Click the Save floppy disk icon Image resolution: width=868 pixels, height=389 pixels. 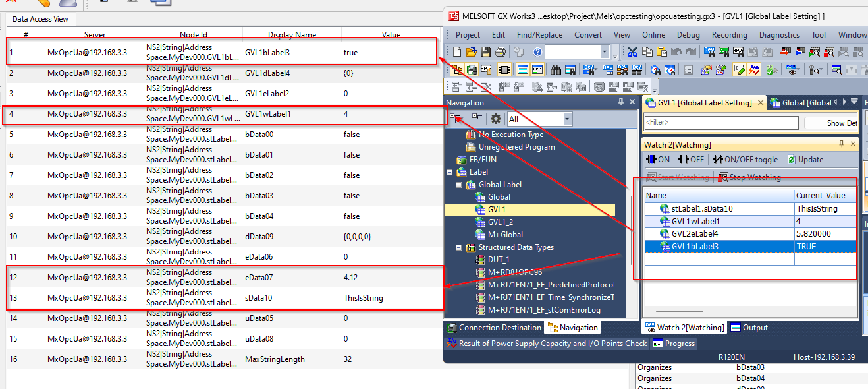tap(485, 51)
